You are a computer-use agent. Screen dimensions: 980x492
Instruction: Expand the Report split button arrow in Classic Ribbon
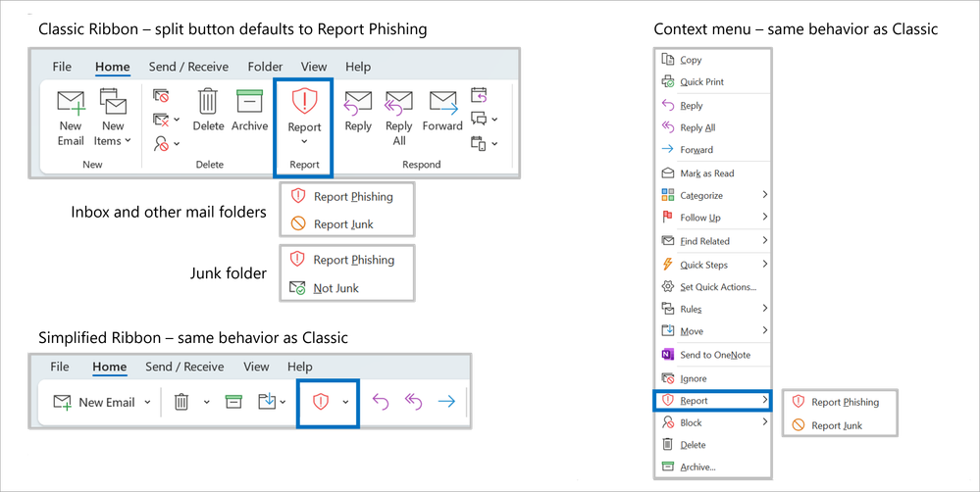click(x=304, y=142)
